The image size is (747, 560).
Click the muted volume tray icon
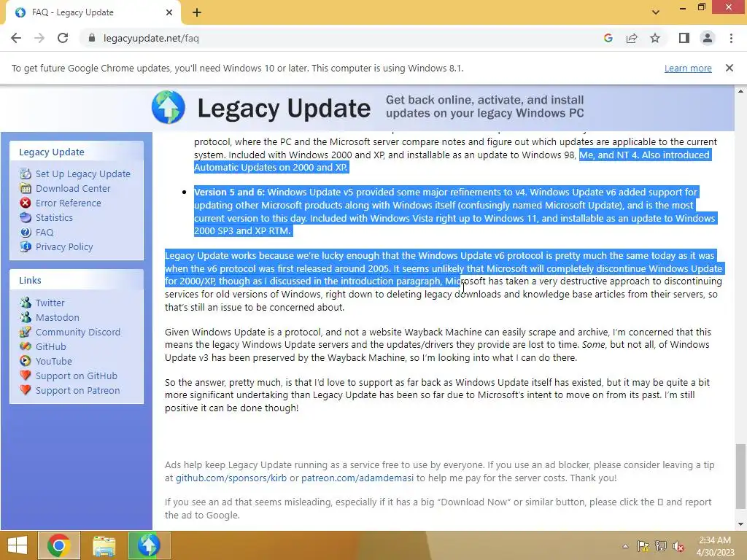678,546
